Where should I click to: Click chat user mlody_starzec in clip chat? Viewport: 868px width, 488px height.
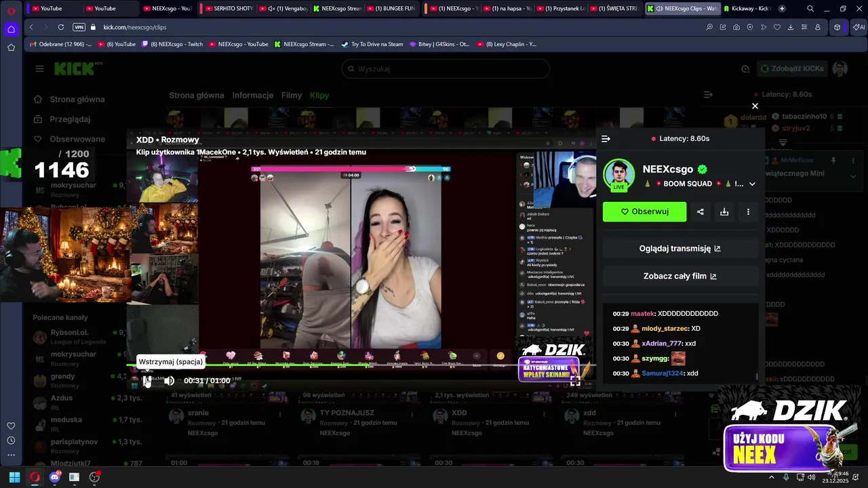pyautogui.click(x=665, y=329)
